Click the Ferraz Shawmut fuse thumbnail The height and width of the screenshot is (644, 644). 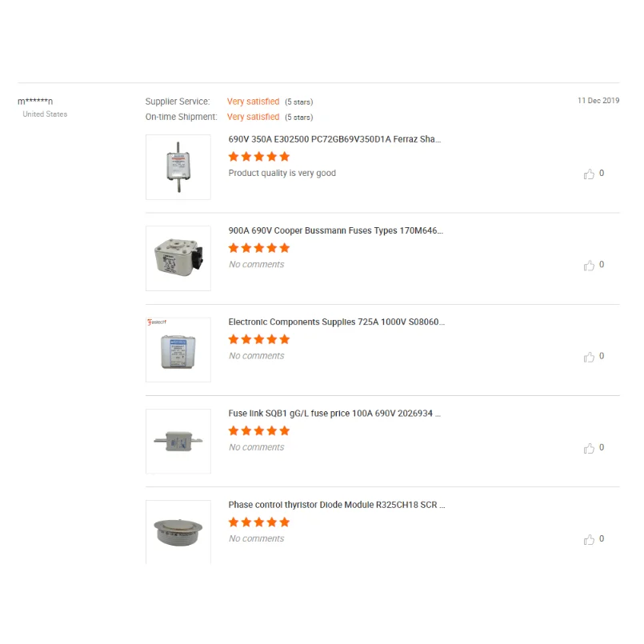coord(178,167)
